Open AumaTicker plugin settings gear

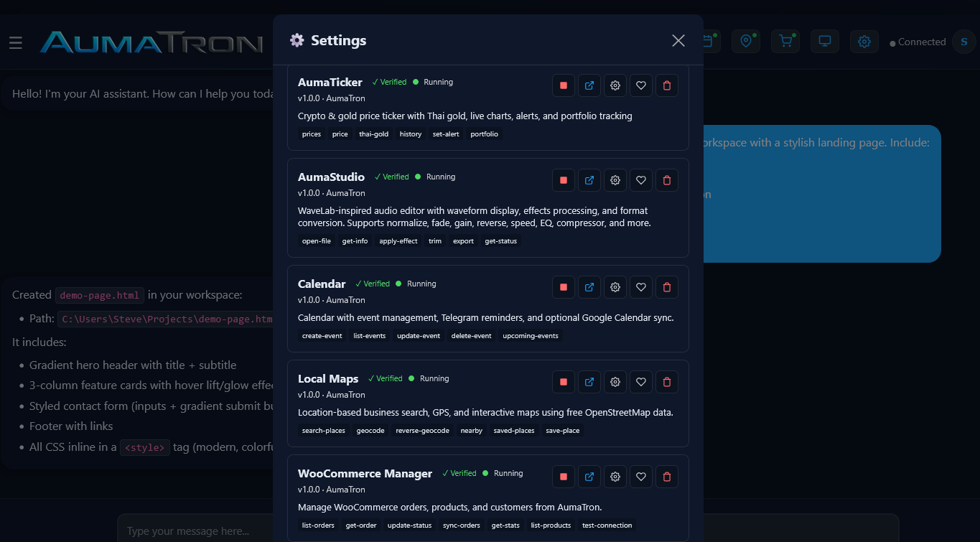(x=615, y=85)
